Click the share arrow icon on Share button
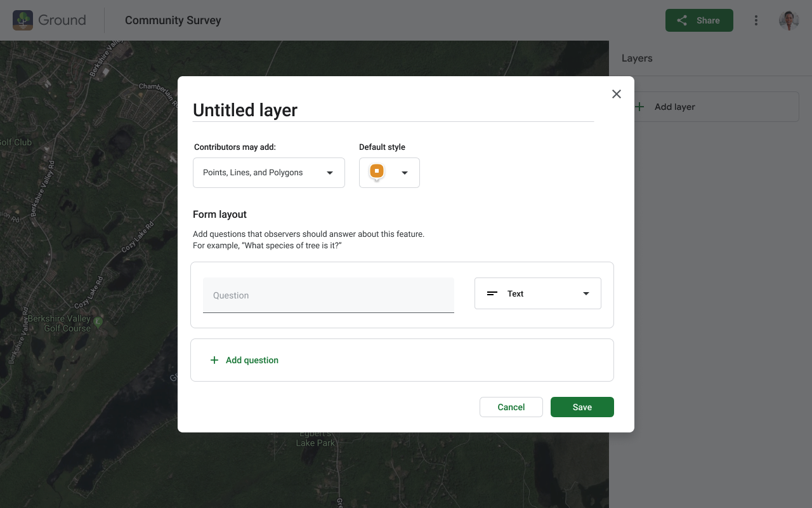This screenshot has height=508, width=812. pyautogui.click(x=682, y=20)
